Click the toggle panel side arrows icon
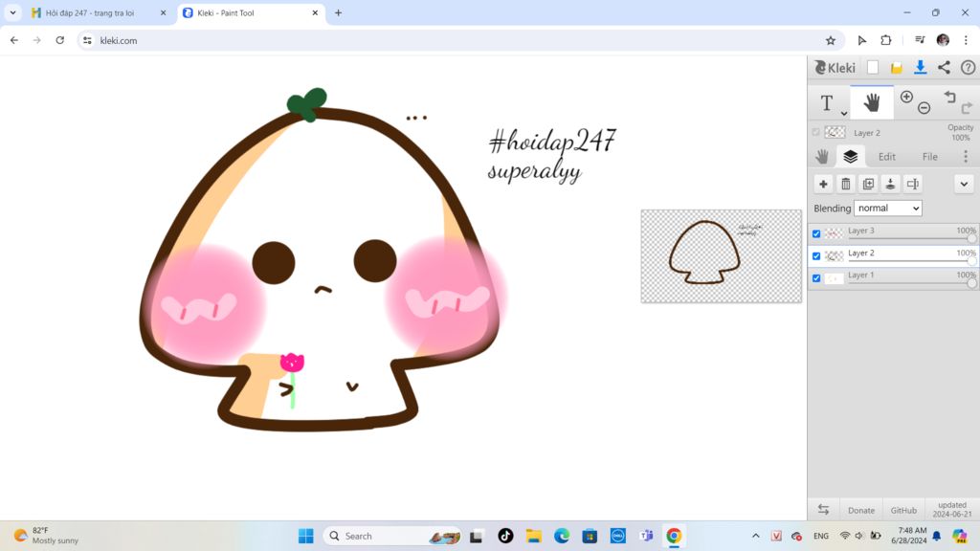 coord(823,510)
